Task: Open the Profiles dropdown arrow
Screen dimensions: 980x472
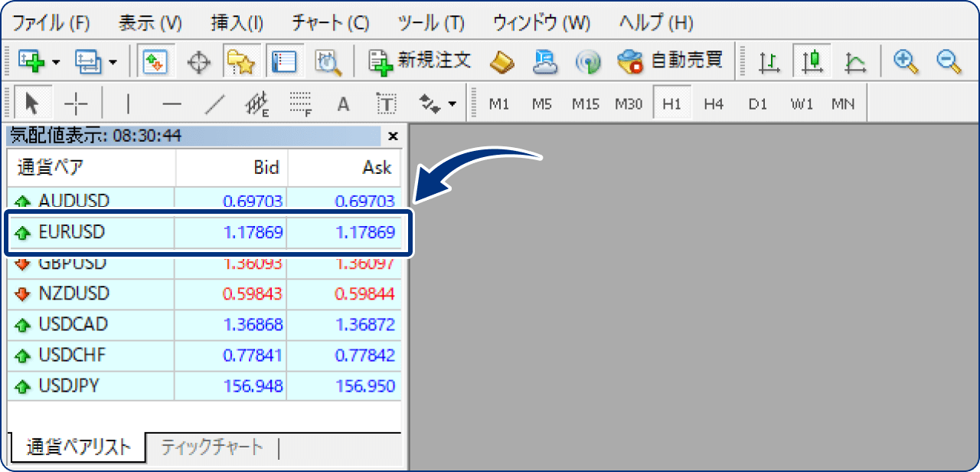Action: coord(113,62)
